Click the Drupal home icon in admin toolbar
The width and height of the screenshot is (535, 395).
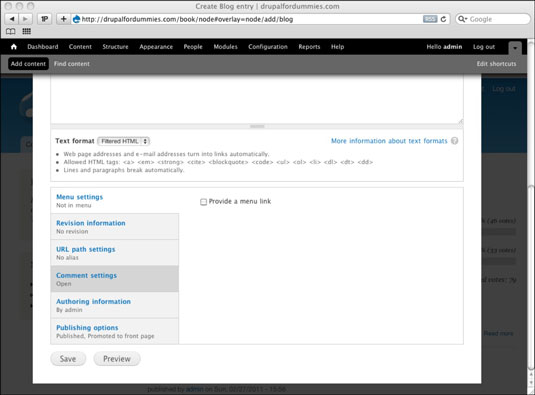14,47
